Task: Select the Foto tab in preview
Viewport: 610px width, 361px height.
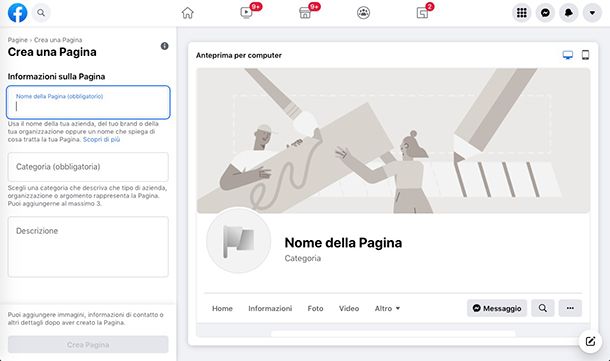Action: (315, 308)
